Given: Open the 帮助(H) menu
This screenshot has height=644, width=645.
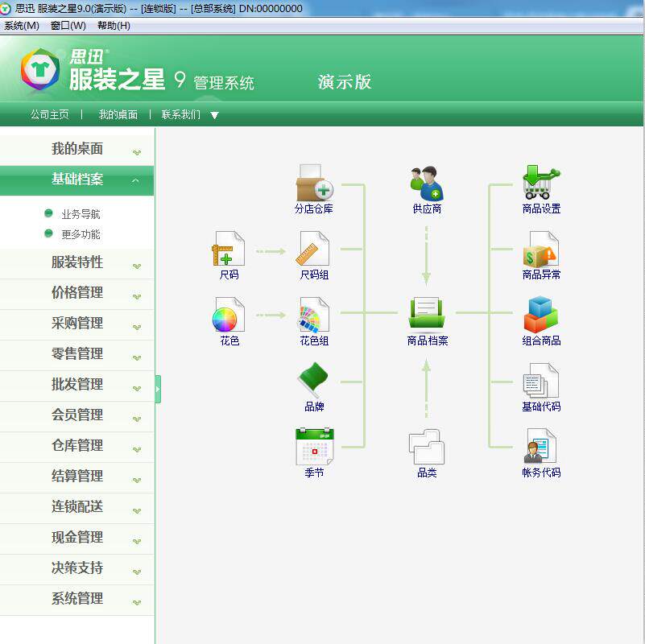Looking at the screenshot, I should (x=114, y=26).
